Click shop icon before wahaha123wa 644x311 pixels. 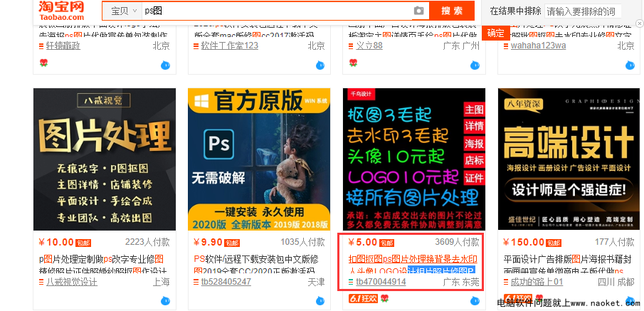pyautogui.click(x=506, y=46)
